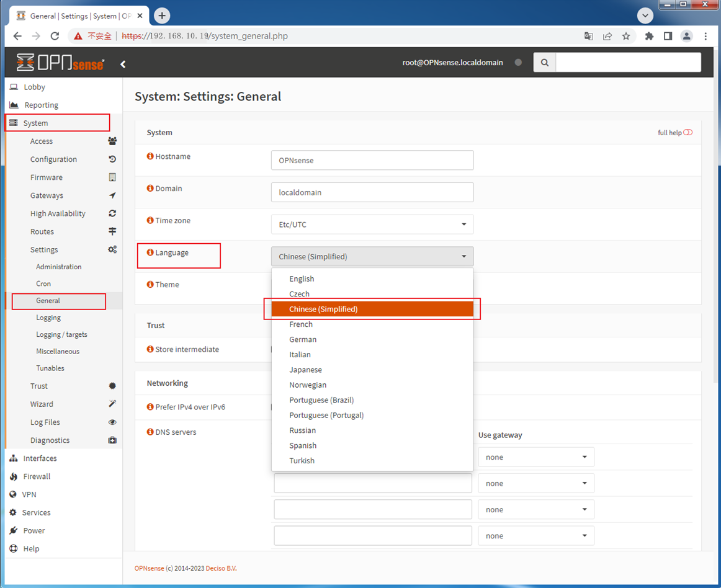Click the Store intermediate info icon

(x=150, y=349)
